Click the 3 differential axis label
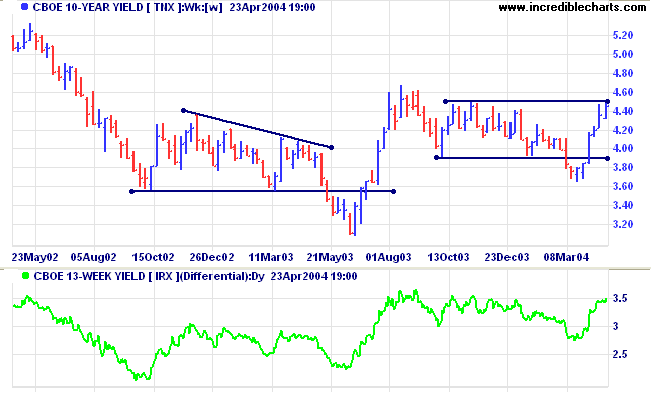 (616, 326)
